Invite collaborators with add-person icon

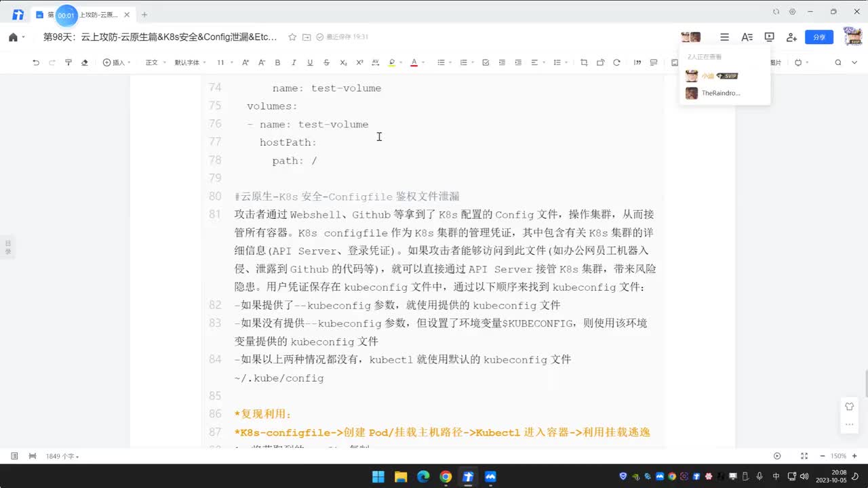791,37
